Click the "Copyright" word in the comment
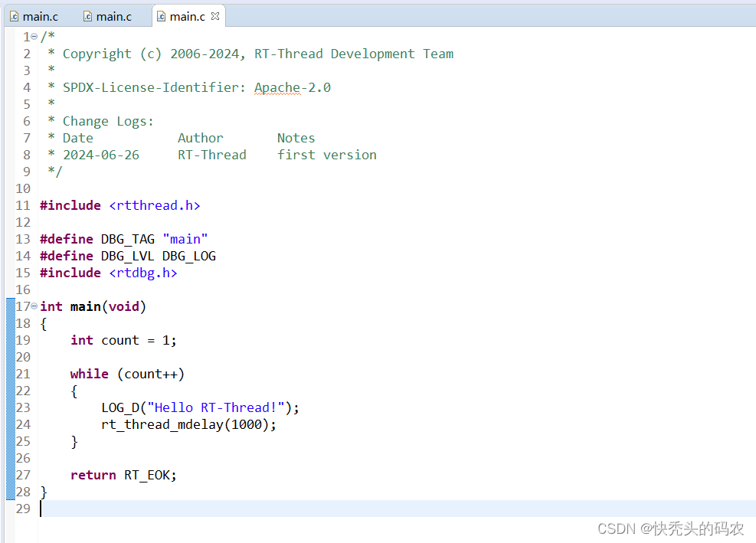 [97, 54]
